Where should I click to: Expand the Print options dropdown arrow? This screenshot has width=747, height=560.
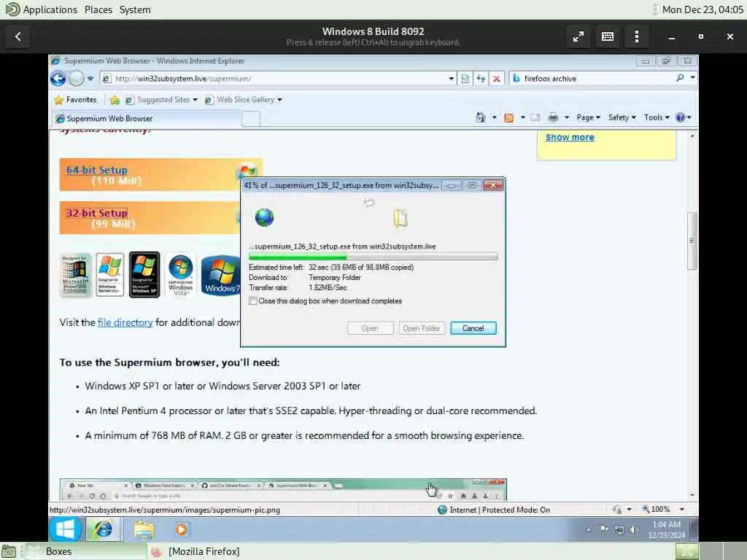[x=566, y=117]
